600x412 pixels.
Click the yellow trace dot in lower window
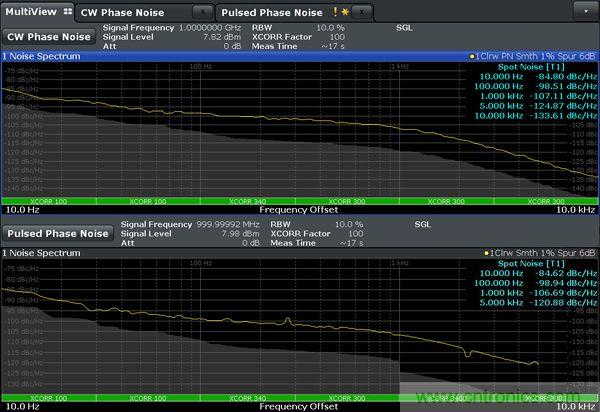tap(485, 253)
